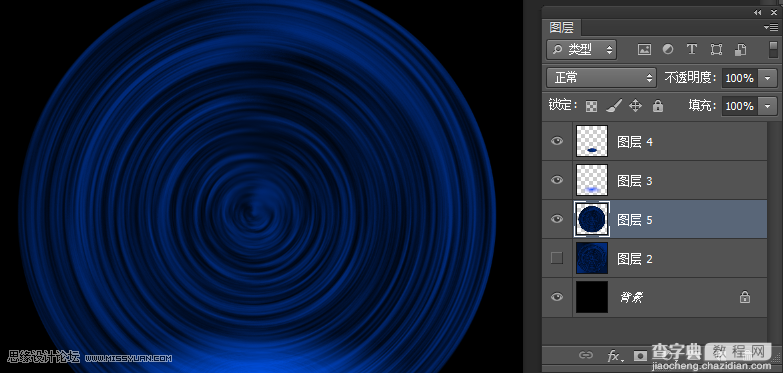Open the Layers panel flyout menu
This screenshot has height=373, width=783.
771,27
